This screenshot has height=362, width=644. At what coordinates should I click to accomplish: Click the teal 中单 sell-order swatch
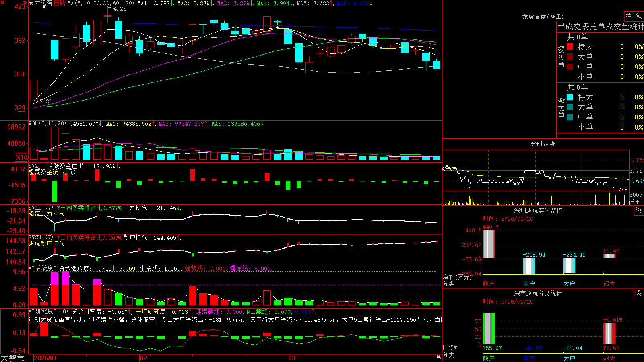pyautogui.click(x=570, y=117)
